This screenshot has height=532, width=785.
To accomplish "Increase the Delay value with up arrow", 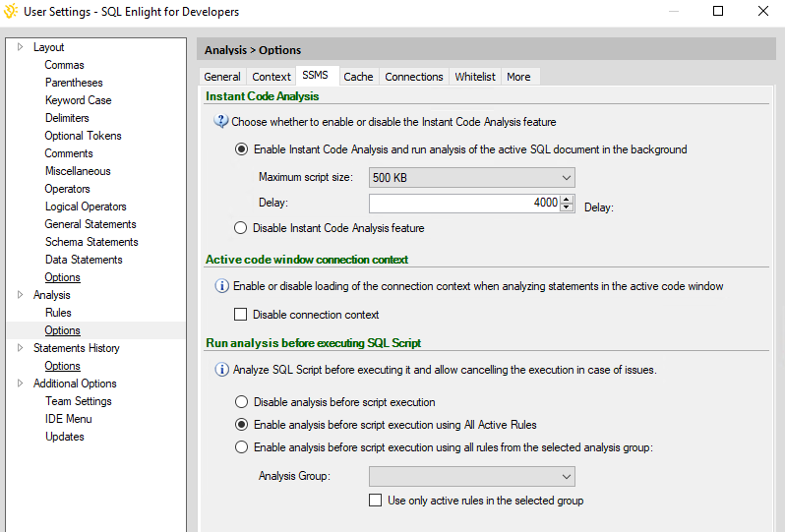I will (567, 199).
